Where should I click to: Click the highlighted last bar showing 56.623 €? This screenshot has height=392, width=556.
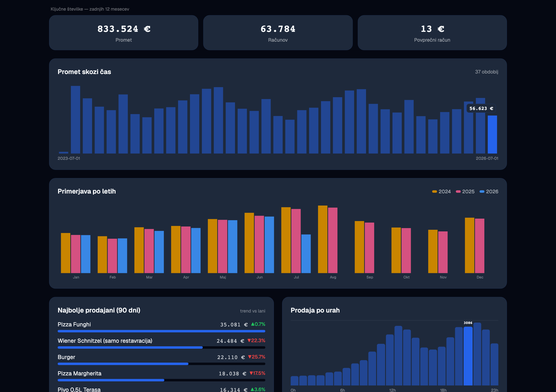492,134
